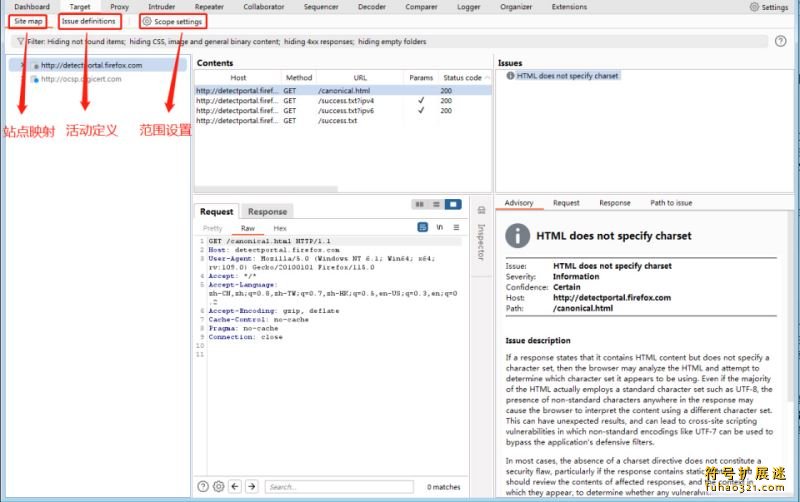Image resolution: width=800 pixels, height=502 pixels.
Task: Open the help icon beside the filter bar
Action: pos(779,42)
